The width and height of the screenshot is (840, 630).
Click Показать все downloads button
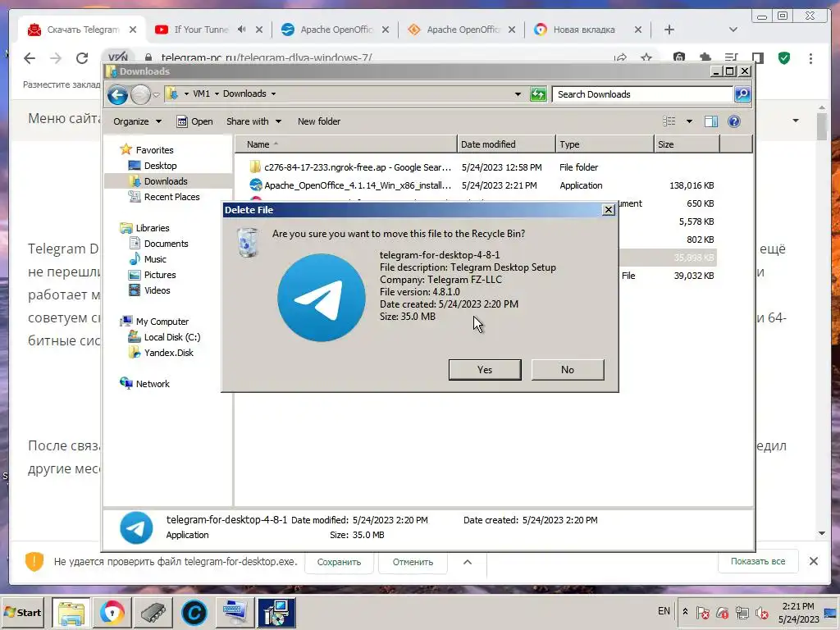click(x=758, y=561)
